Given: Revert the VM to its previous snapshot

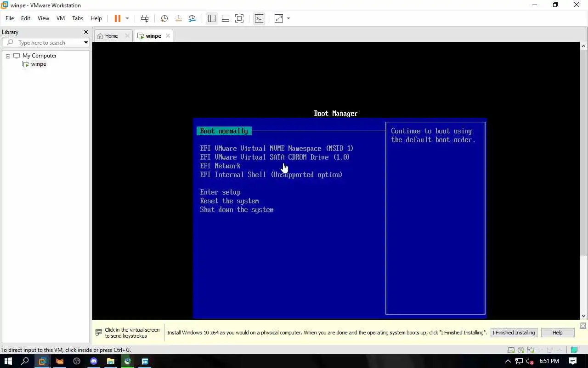Looking at the screenshot, I should (x=178, y=18).
